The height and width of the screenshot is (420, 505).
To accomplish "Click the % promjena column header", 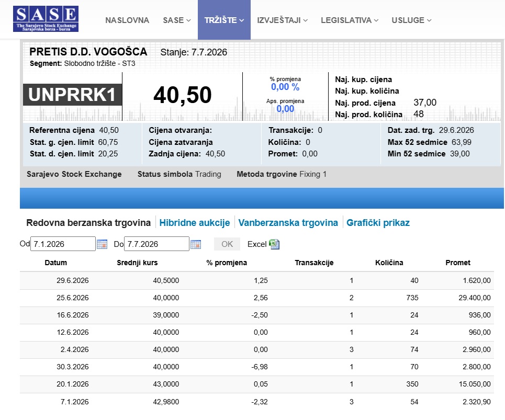I will 227,263.
